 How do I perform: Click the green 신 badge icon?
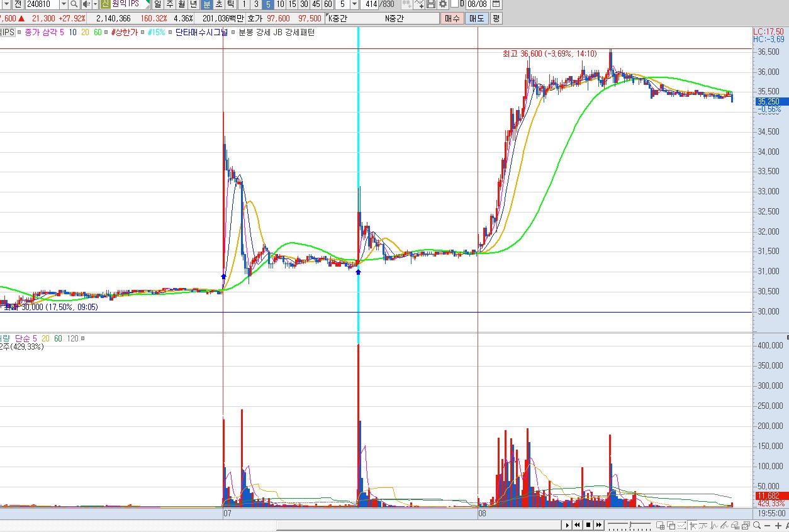click(105, 4)
